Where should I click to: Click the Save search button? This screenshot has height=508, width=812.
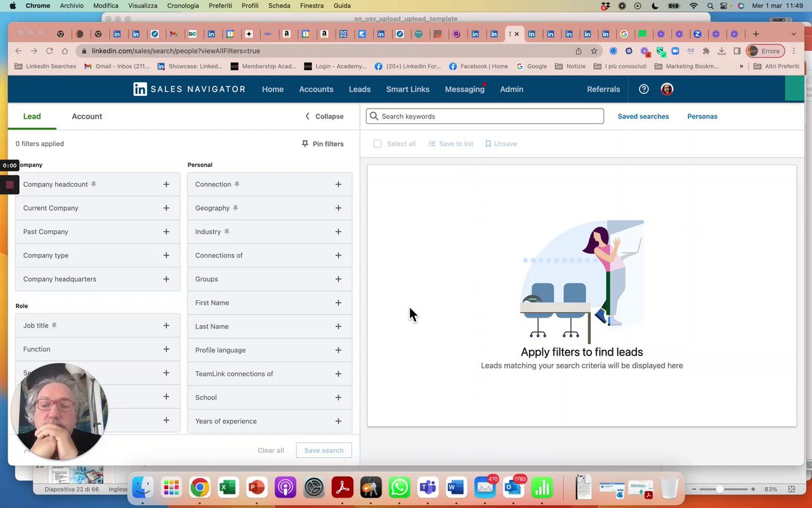tap(324, 450)
